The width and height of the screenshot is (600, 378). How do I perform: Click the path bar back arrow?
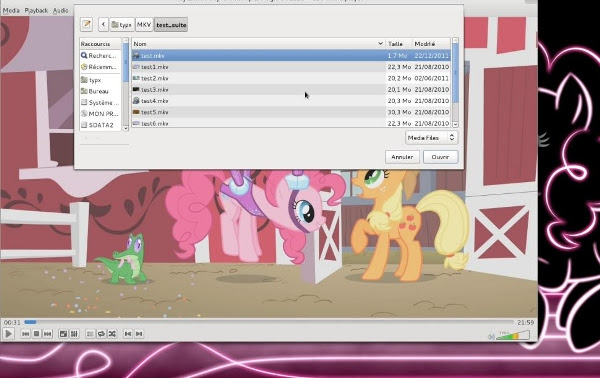point(103,24)
